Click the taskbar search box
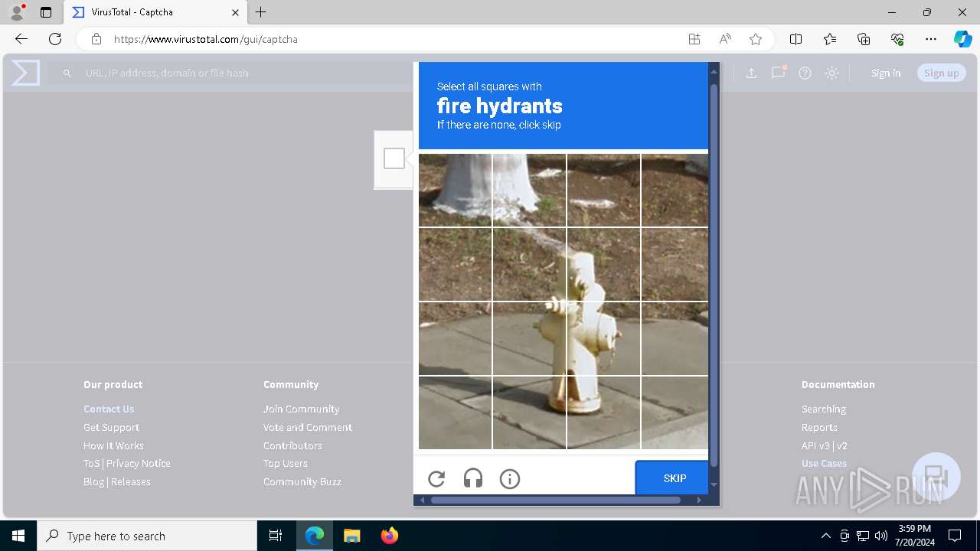The height and width of the screenshot is (551, 980). (147, 536)
